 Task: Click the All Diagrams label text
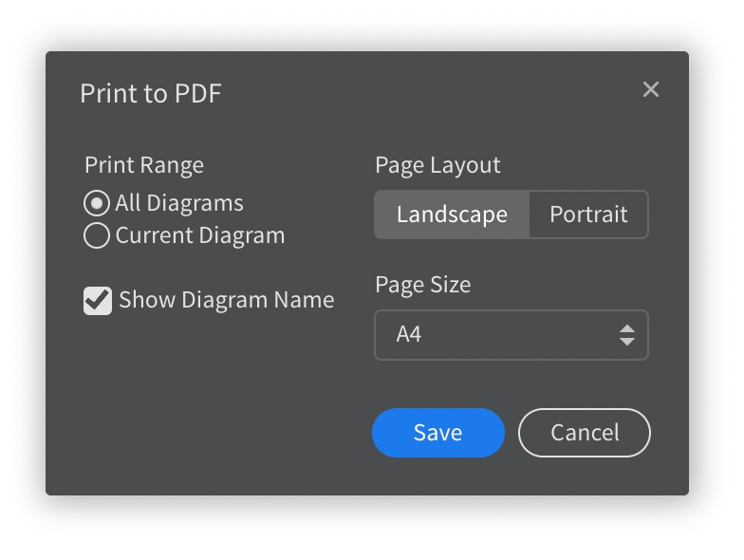179,203
